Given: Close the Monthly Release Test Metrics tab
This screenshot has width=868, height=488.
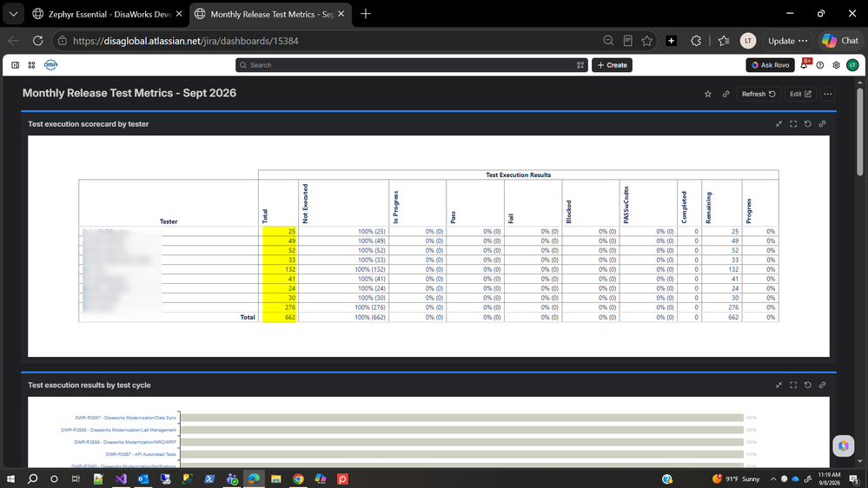Looking at the screenshot, I should pyautogui.click(x=341, y=14).
